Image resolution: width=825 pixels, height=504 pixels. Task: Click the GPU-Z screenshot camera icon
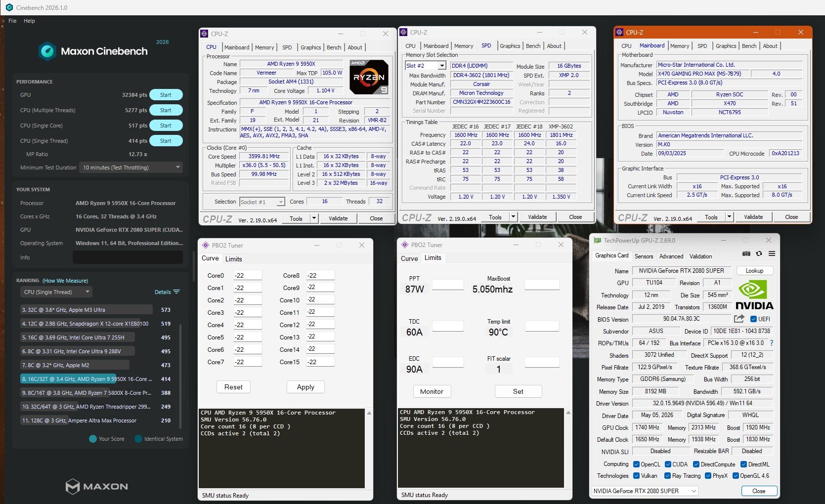(x=746, y=253)
